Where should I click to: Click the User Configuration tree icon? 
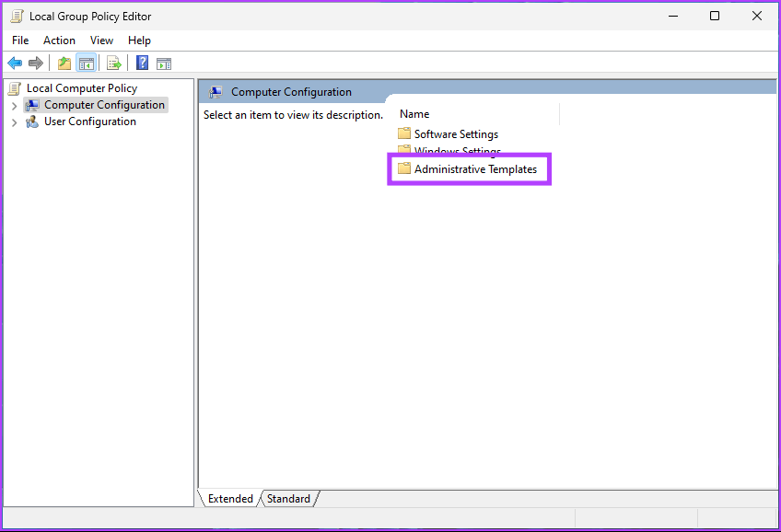tap(32, 121)
